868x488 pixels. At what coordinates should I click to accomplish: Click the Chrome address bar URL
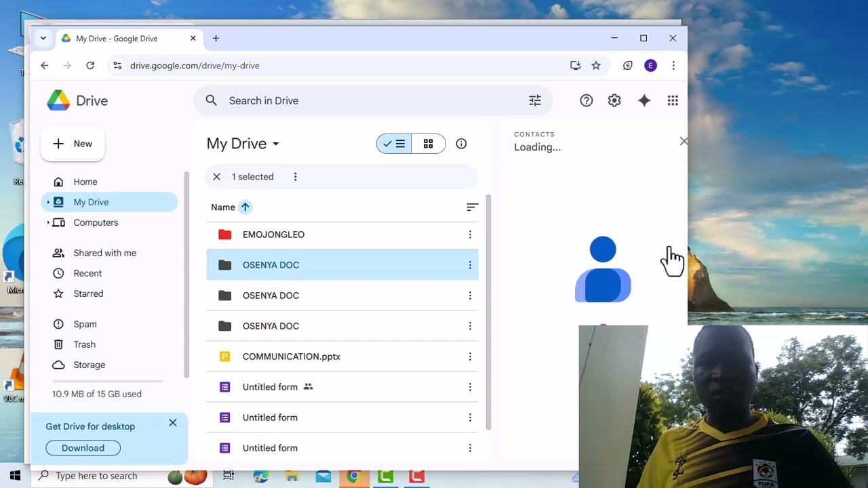[x=195, y=66]
